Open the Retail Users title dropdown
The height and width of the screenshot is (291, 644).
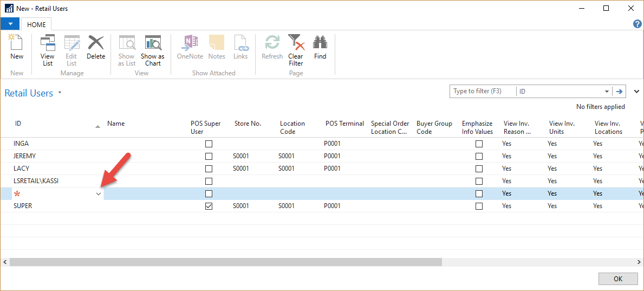pyautogui.click(x=60, y=93)
